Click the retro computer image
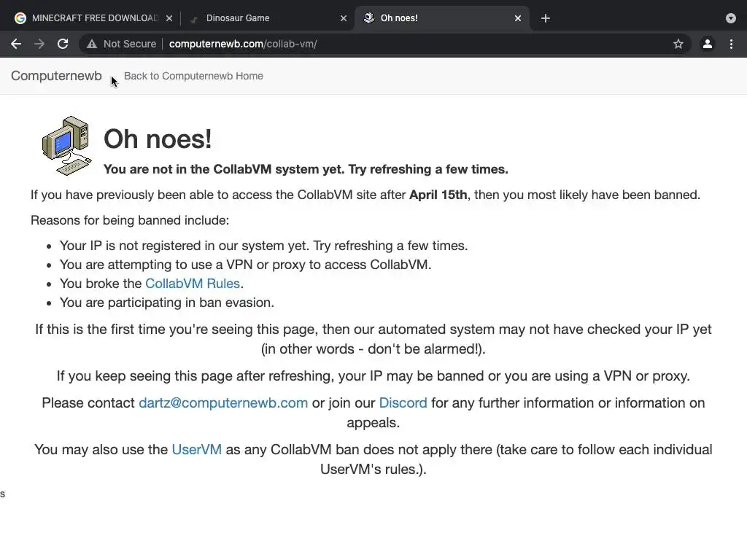The height and width of the screenshot is (560, 747). click(x=66, y=146)
